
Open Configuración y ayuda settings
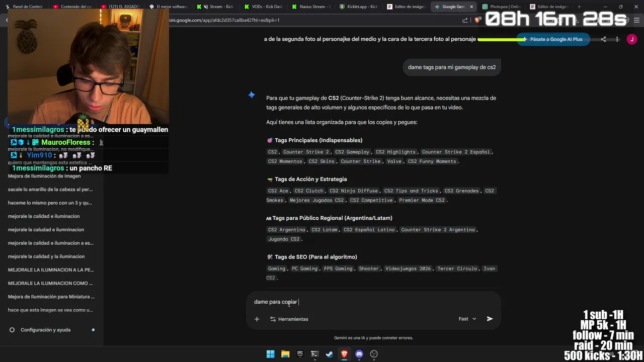tap(45, 330)
